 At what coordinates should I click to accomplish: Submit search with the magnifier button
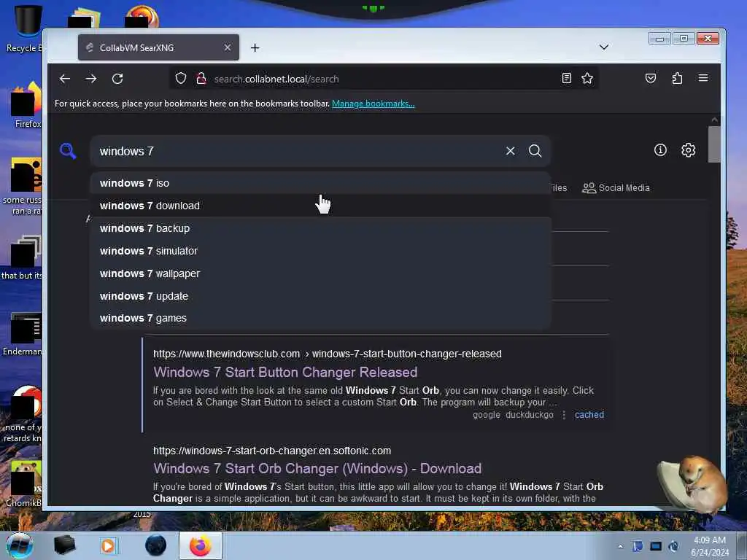[535, 151]
